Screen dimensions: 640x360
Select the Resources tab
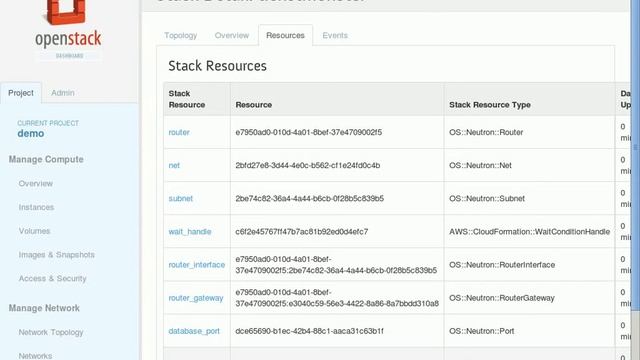point(285,36)
